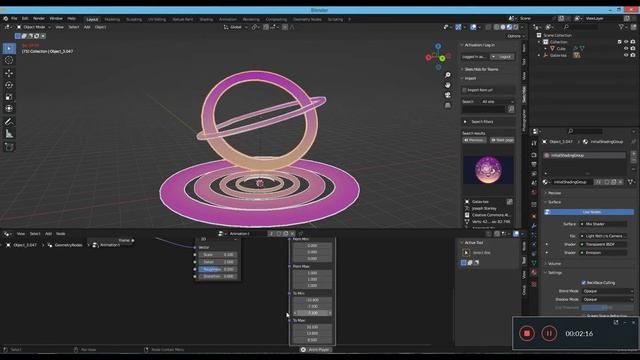Toggle camera view icon in viewport

pos(448,95)
